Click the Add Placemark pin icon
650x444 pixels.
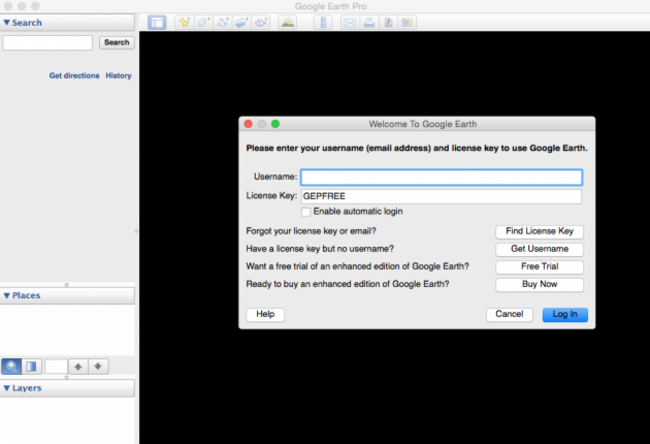[x=184, y=22]
